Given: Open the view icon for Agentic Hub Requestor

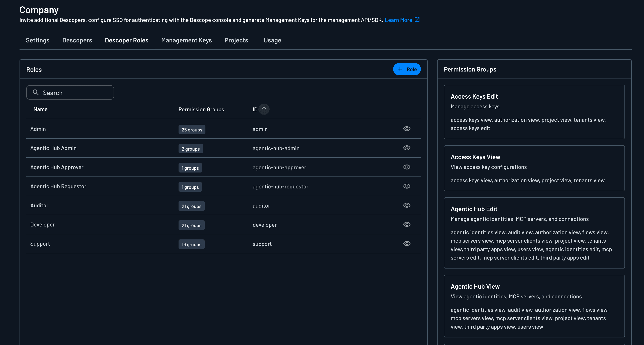Looking at the screenshot, I should point(407,186).
